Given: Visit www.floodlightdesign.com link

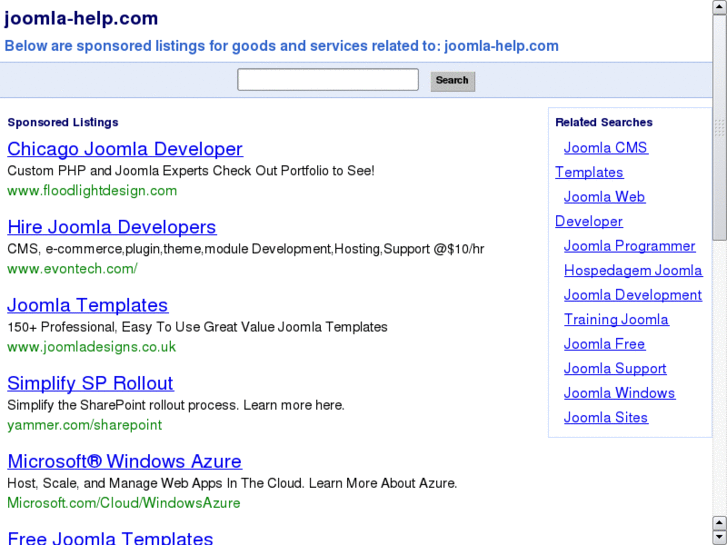Looking at the screenshot, I should (x=92, y=191).
